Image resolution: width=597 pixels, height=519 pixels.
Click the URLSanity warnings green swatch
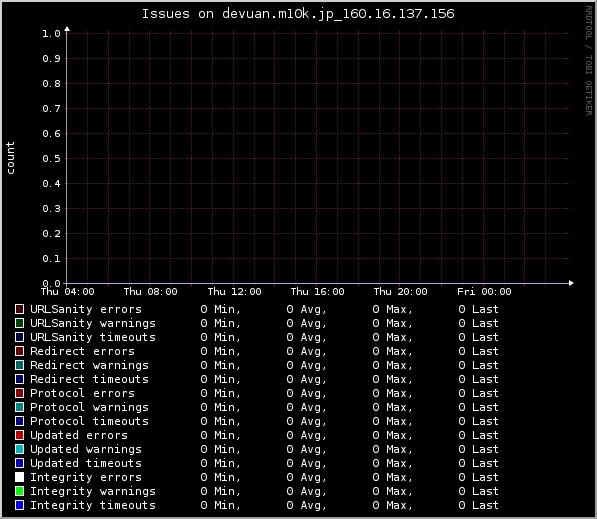[x=19, y=323]
